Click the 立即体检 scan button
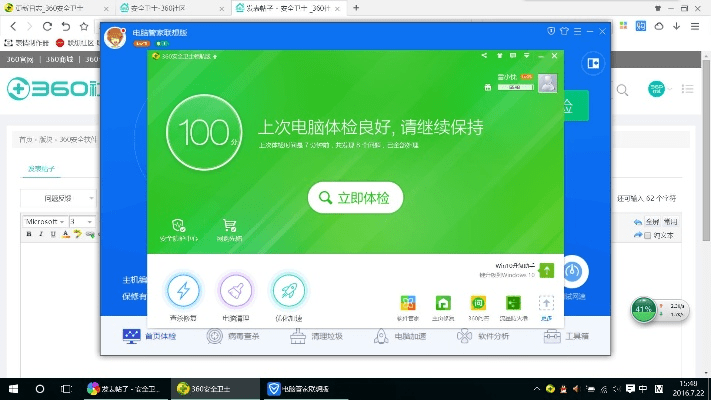This screenshot has height=400, width=711. pos(355,198)
